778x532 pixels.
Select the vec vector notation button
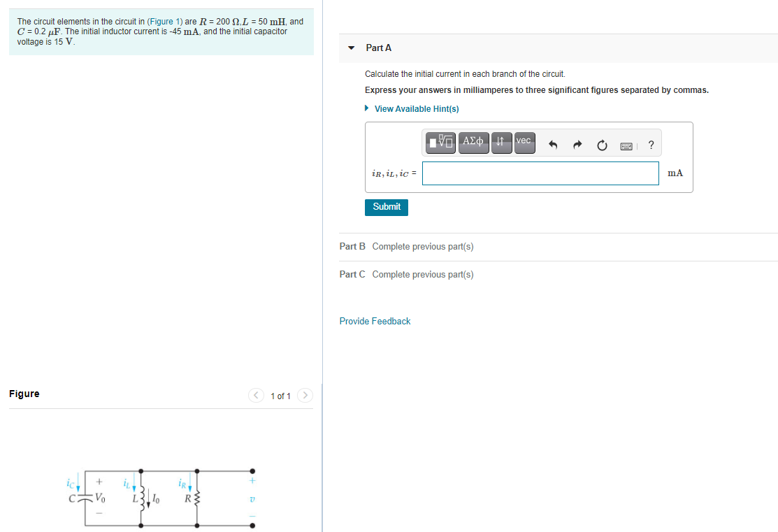(x=524, y=143)
